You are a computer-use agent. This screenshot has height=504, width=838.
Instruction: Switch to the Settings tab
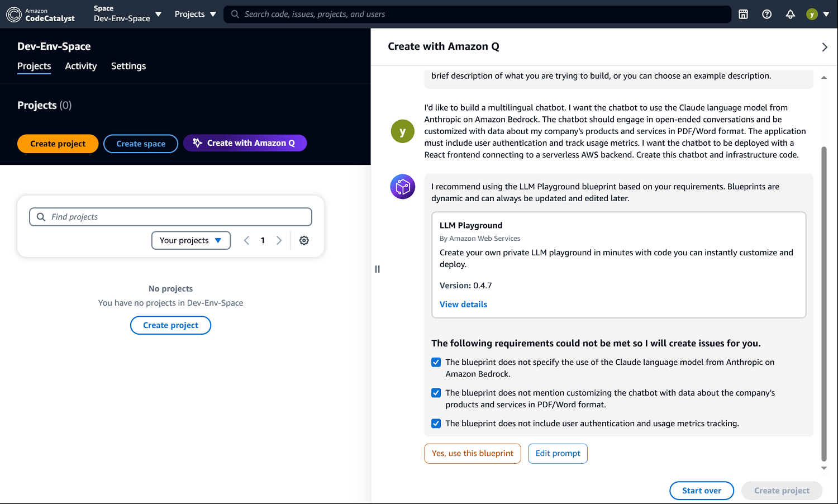pos(128,66)
